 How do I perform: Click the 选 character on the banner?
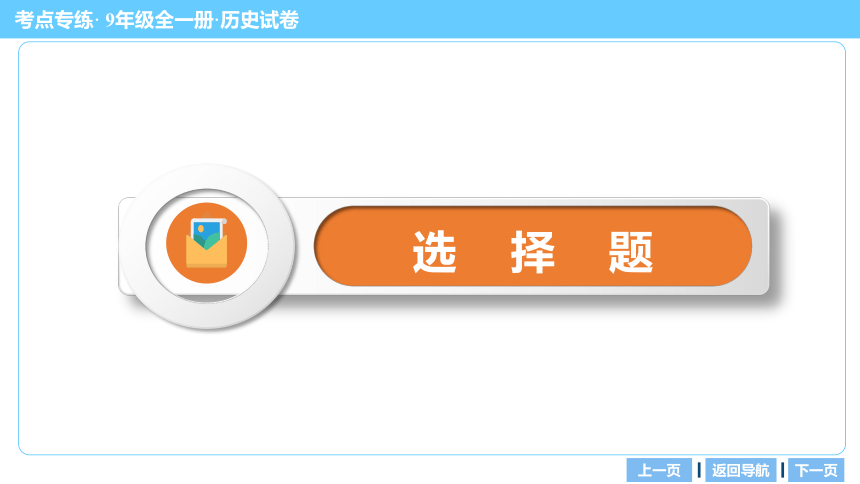434,252
